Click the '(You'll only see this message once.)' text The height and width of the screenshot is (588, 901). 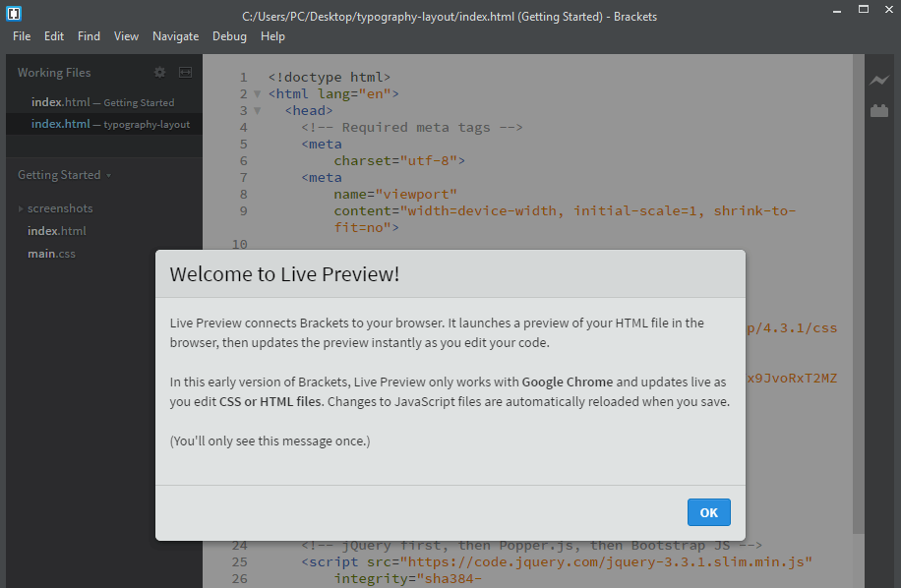270,441
